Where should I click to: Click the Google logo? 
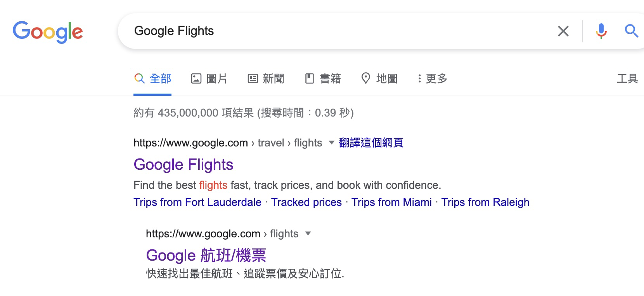pyautogui.click(x=48, y=32)
